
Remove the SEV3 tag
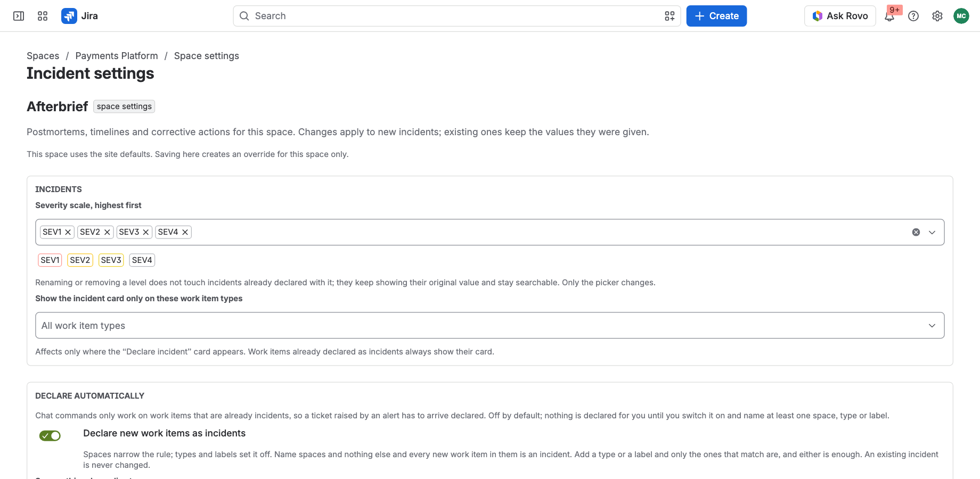146,232
